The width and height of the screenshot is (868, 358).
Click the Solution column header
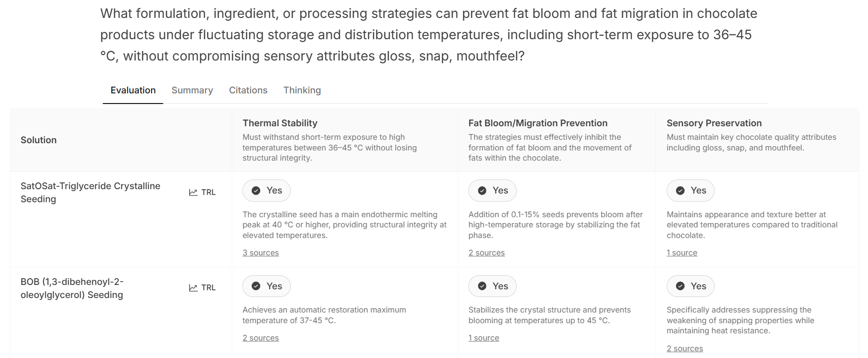coord(39,140)
